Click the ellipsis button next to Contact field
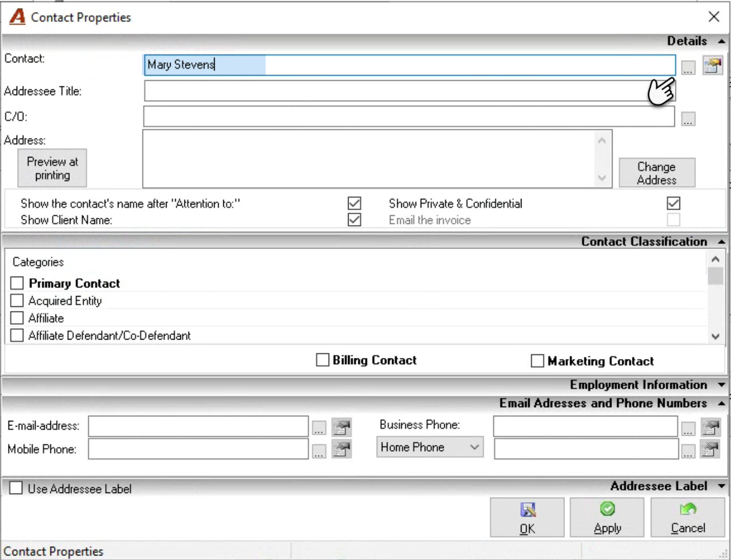This screenshot has width=731, height=560. coord(688,67)
